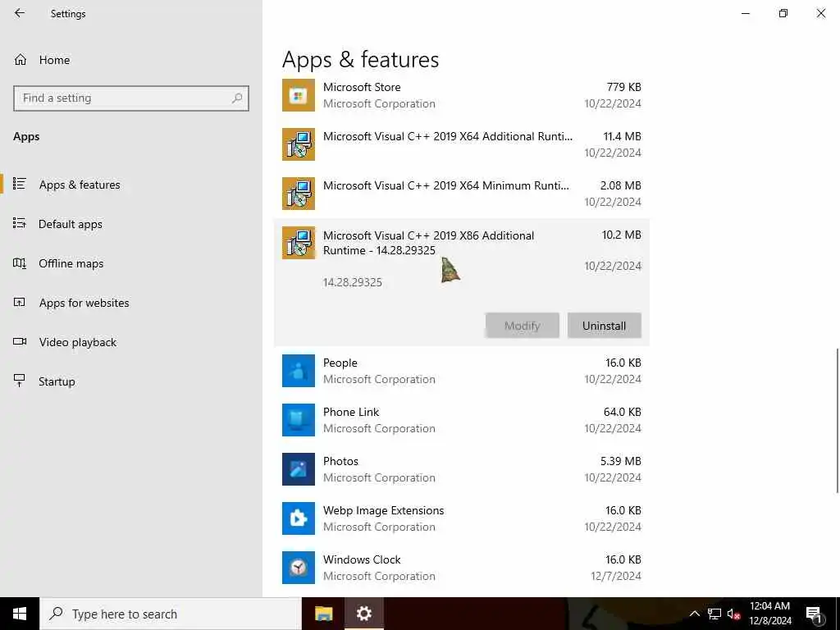The image size is (840, 630).
Task: Open Apps for websites page
Action: (131, 303)
